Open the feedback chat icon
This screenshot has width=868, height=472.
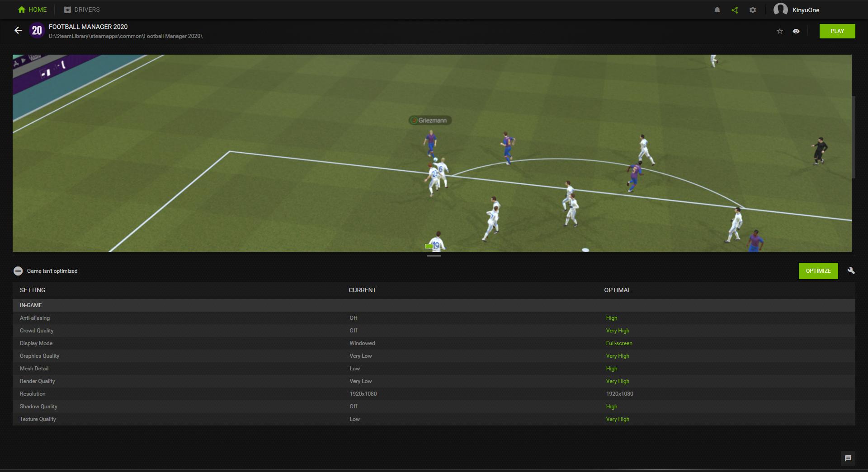(848, 458)
